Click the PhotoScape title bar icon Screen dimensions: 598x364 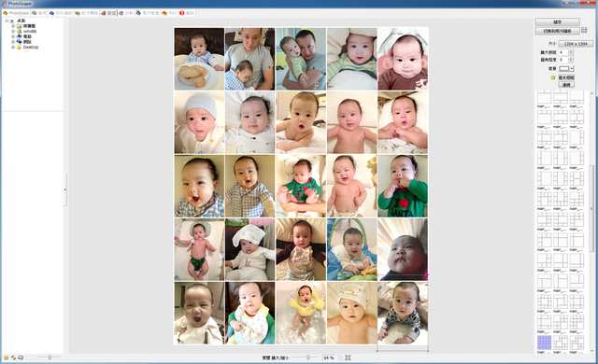(5, 4)
